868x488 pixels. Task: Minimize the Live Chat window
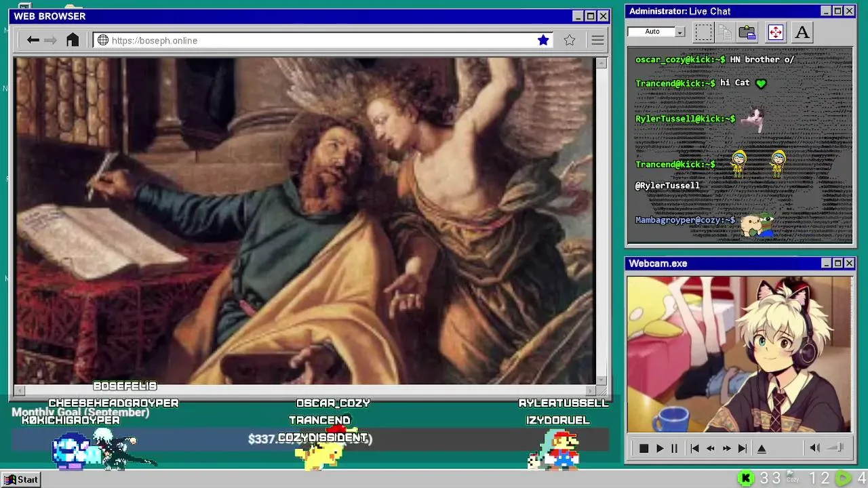click(x=826, y=11)
